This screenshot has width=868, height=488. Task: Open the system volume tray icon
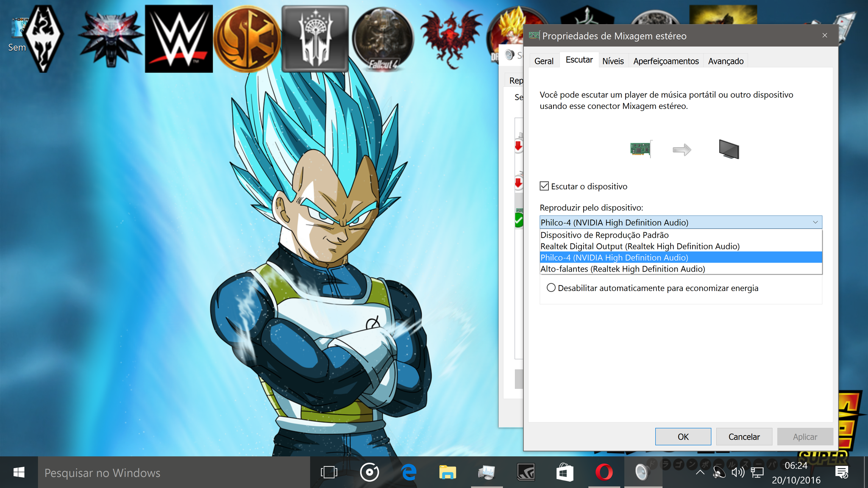738,472
